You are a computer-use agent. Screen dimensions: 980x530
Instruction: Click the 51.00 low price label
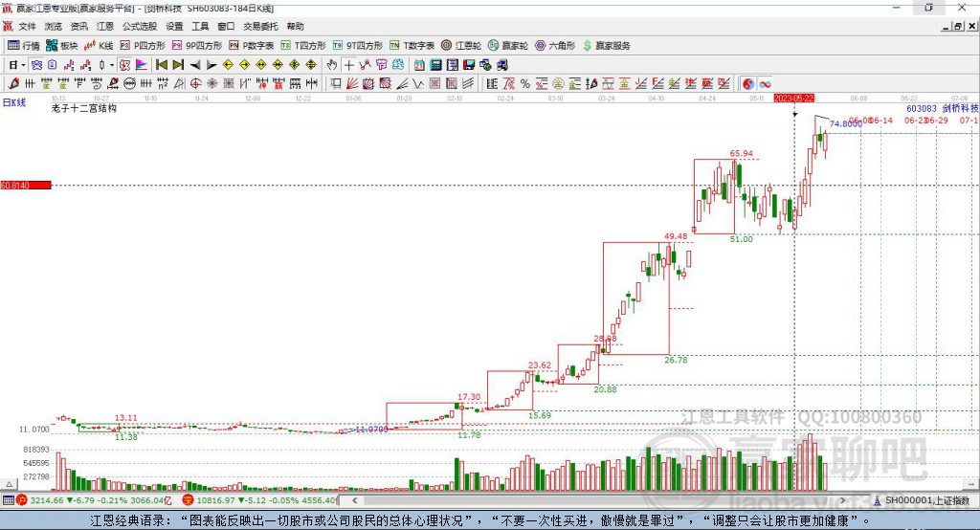pyautogui.click(x=742, y=239)
